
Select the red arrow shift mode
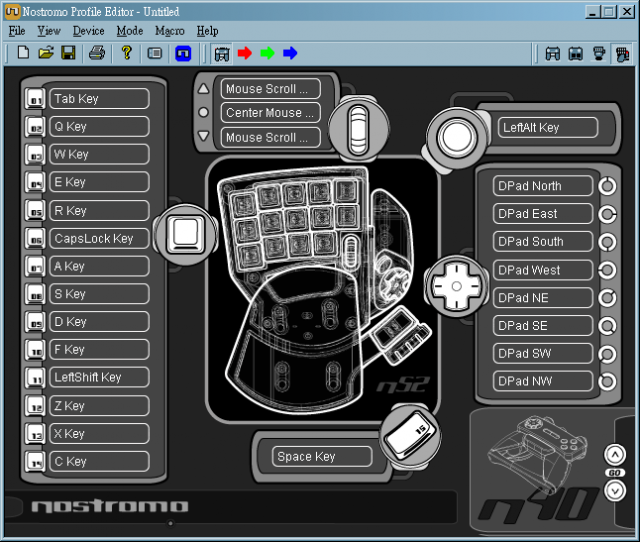point(244,53)
